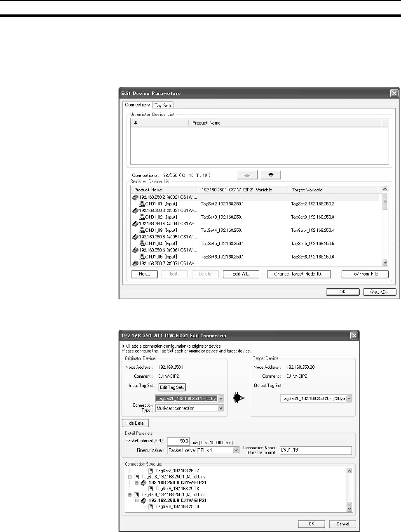This screenshot has height=532, width=401.
Task: Click the CN01_04 connection icon
Action: (x=142, y=243)
